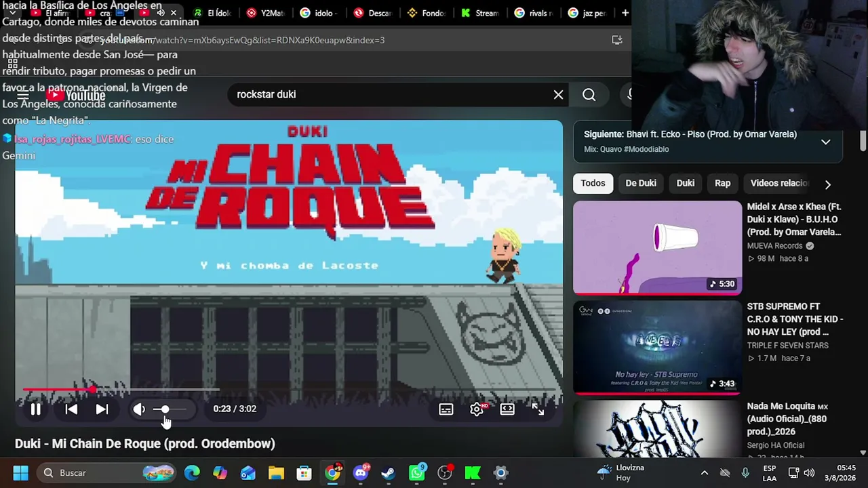
Task: Open the YouTube hamburger guide menu
Action: click(23, 96)
